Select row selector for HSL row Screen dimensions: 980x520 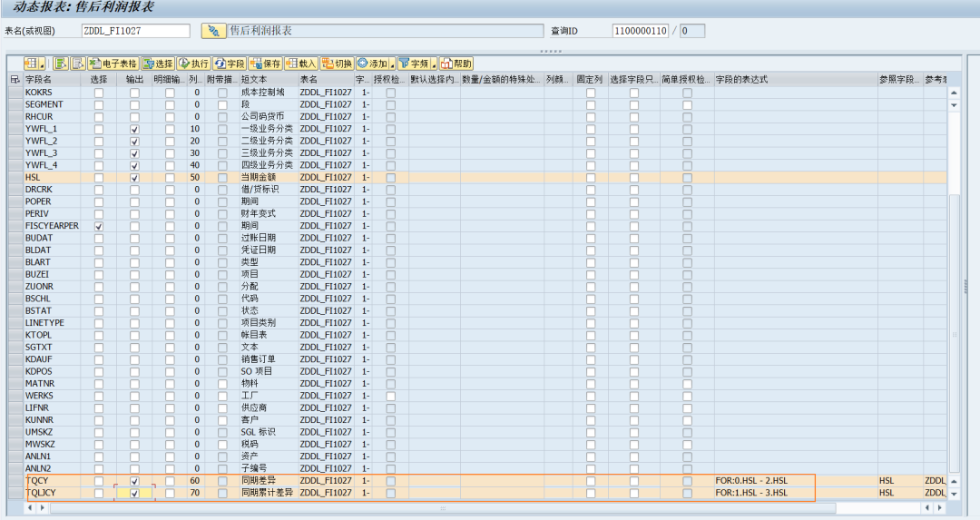[x=15, y=178]
